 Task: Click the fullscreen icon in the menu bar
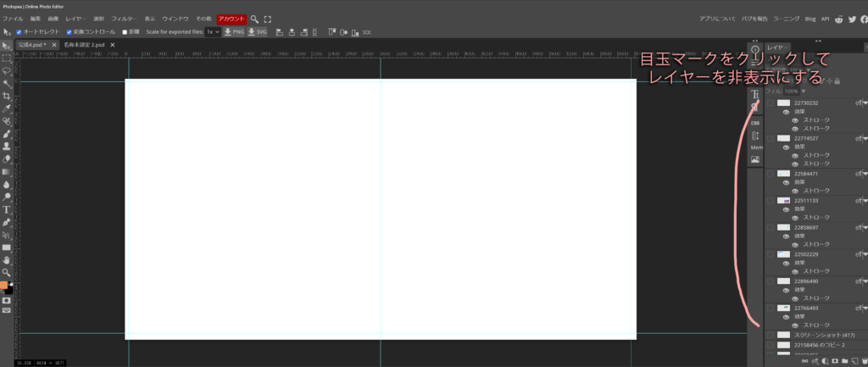[268, 19]
